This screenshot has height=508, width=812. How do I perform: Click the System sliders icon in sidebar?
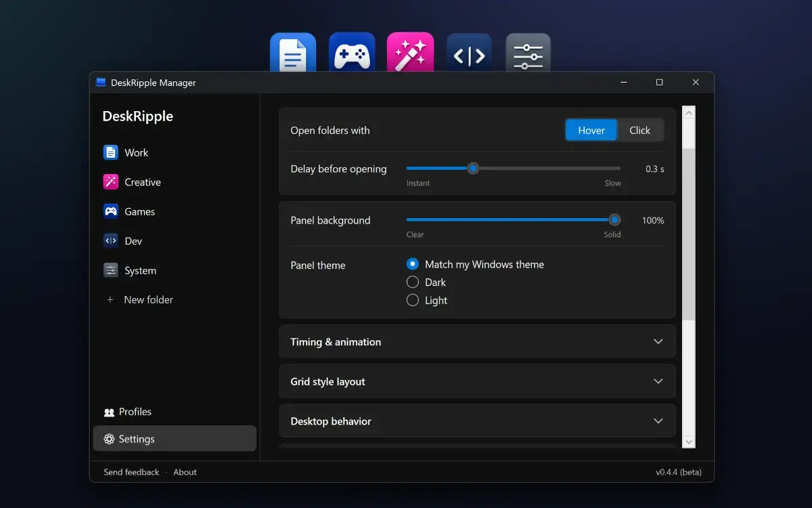click(x=110, y=270)
